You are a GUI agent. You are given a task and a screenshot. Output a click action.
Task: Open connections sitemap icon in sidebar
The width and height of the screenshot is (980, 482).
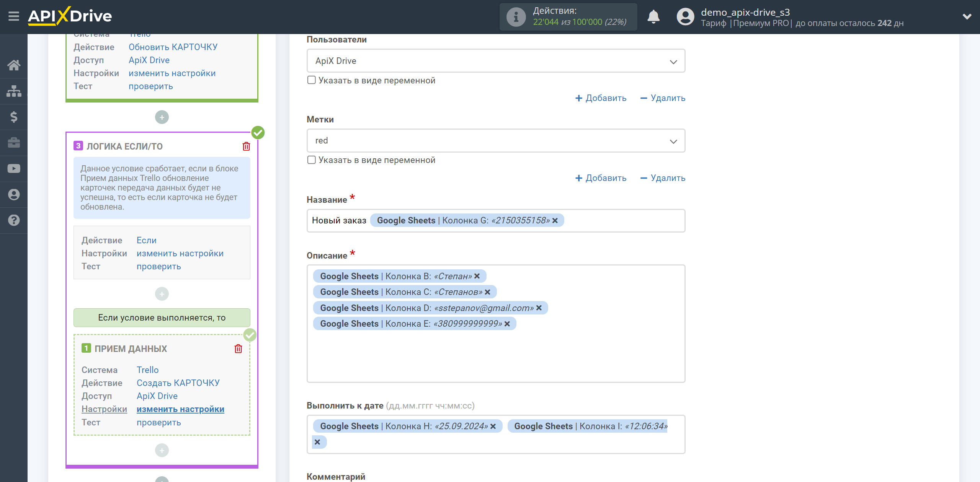pos(14,91)
